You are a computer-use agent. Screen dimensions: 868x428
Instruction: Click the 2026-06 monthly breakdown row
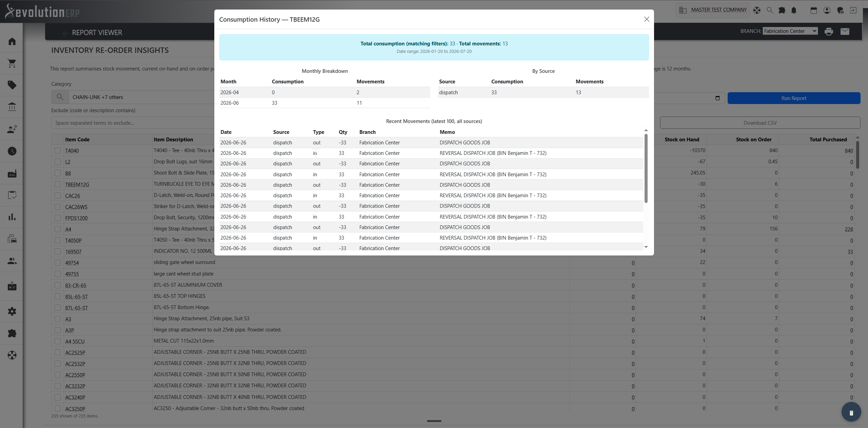click(x=324, y=103)
